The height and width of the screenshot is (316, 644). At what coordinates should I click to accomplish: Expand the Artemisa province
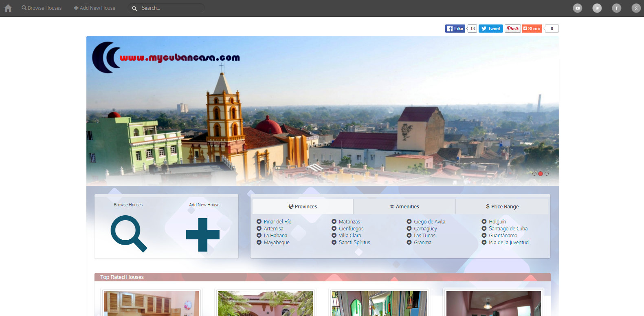click(x=270, y=229)
